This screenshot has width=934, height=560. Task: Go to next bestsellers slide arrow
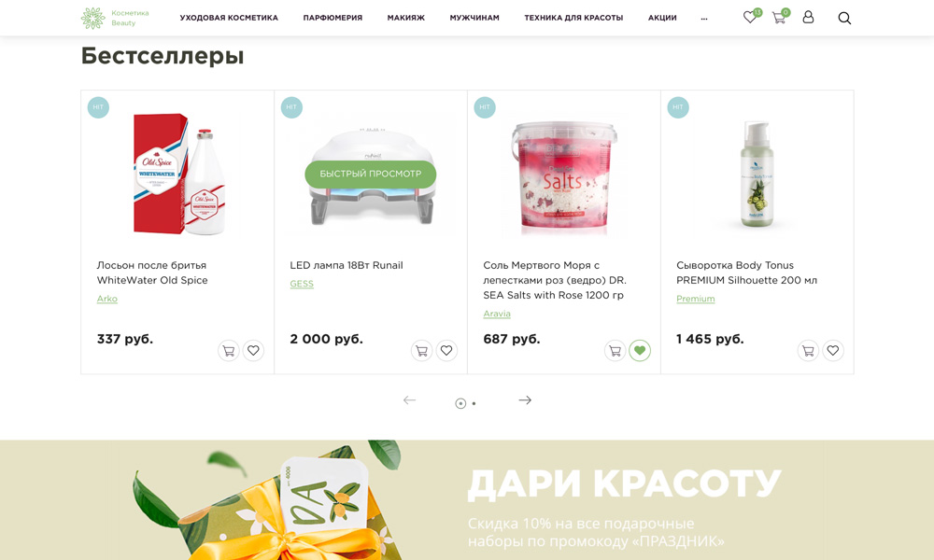pos(525,399)
